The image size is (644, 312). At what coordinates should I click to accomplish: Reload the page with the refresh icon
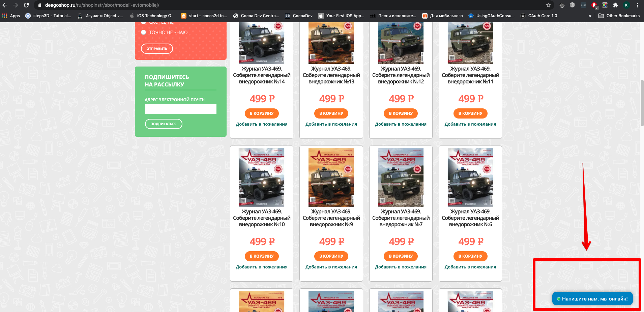tap(26, 5)
